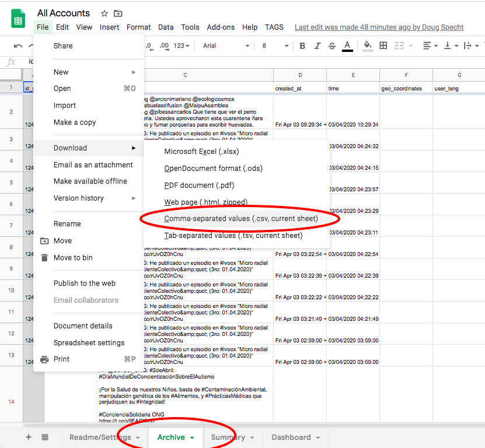The image size is (485, 448).
Task: Expand the New submenu
Action: pyautogui.click(x=89, y=72)
